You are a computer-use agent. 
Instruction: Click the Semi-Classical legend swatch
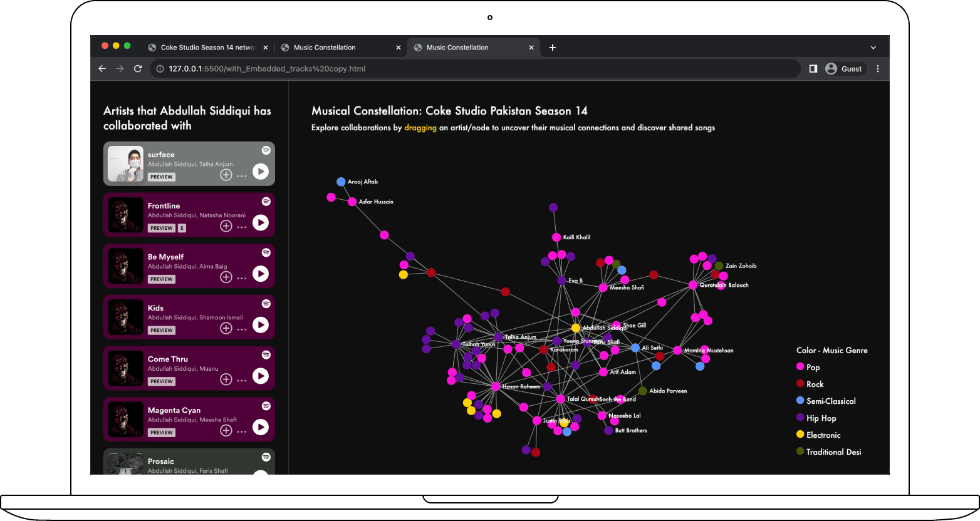pyautogui.click(x=800, y=401)
